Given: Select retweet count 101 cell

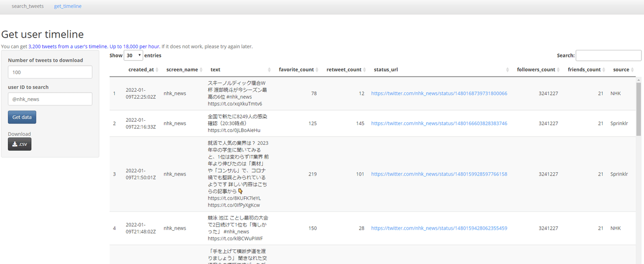Looking at the screenshot, I should [x=360, y=174].
